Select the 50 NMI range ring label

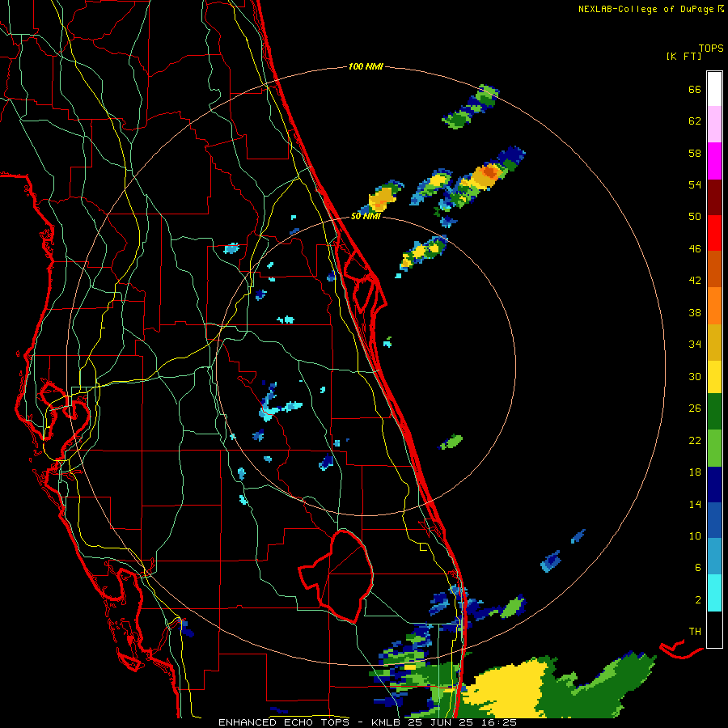[x=366, y=216]
